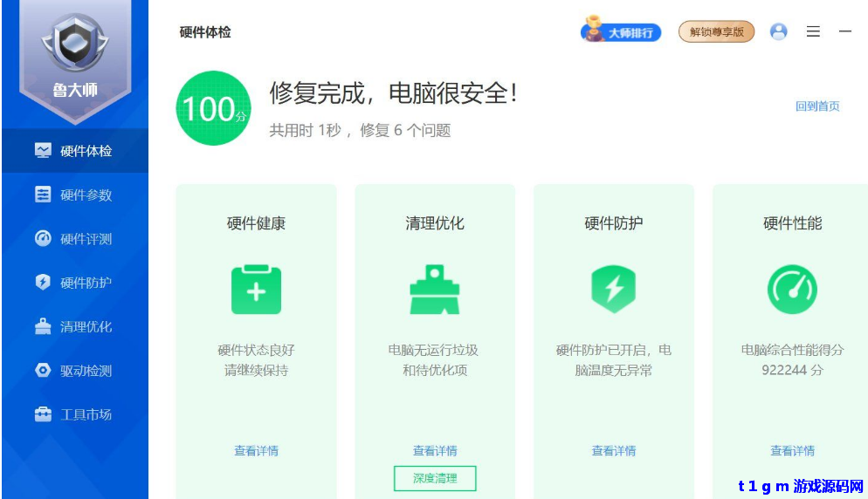Image resolution: width=868 pixels, height=499 pixels.
Task: Click the cleanup broom icon
Action: pyautogui.click(x=435, y=290)
